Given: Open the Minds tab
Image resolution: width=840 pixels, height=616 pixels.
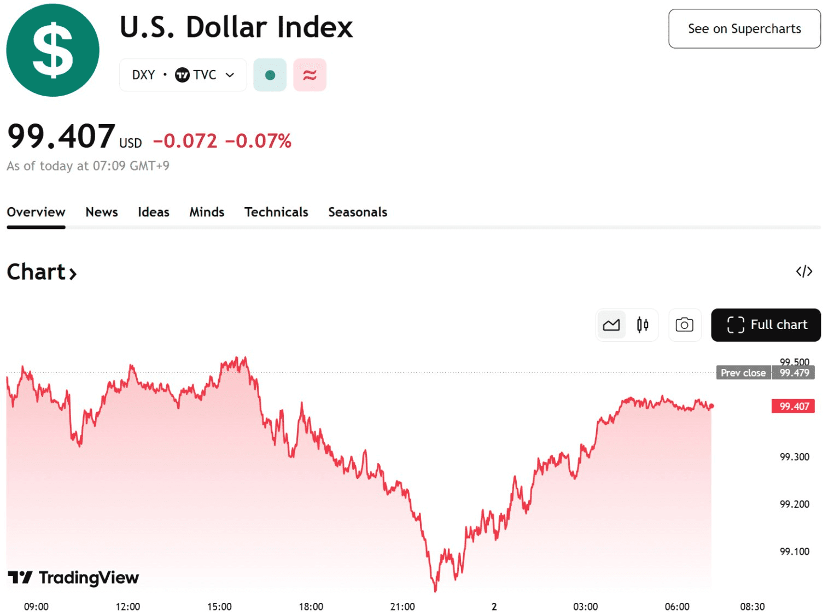Looking at the screenshot, I should [x=207, y=212].
